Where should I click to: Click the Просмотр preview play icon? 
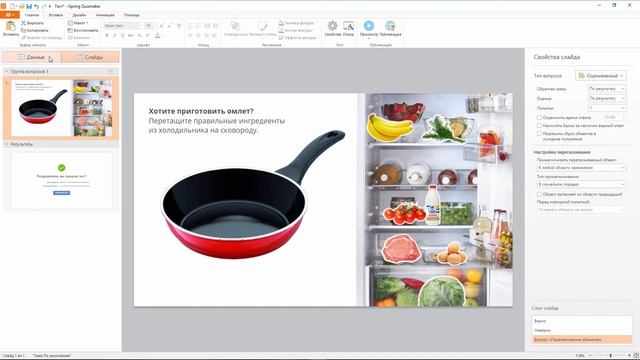(369, 26)
